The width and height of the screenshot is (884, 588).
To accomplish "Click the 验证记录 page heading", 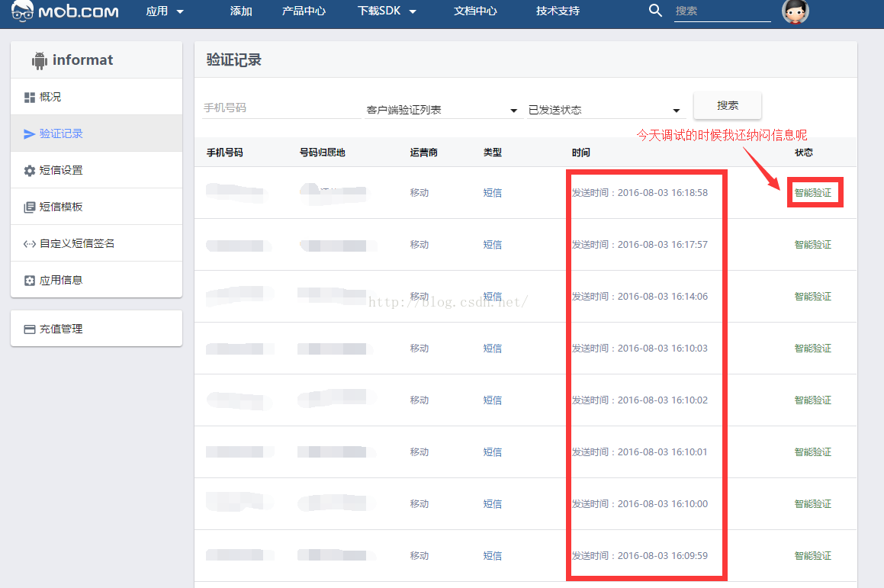I will [233, 59].
